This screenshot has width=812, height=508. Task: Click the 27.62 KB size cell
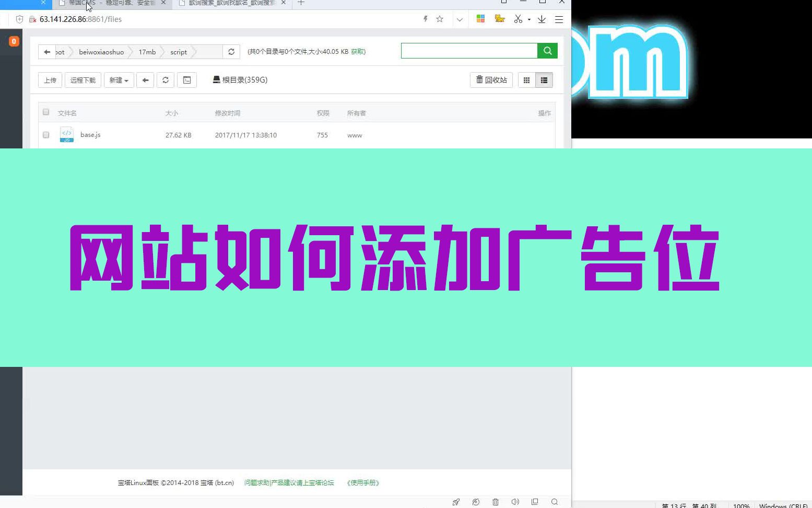[179, 135]
